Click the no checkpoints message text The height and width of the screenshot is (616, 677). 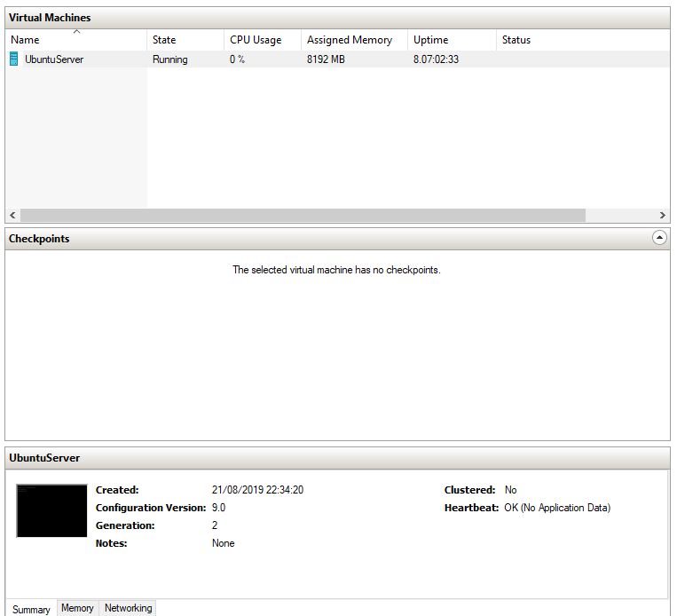[x=337, y=270]
